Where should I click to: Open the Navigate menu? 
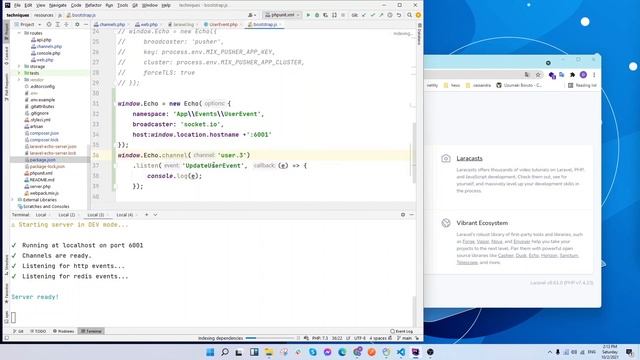point(58,5)
